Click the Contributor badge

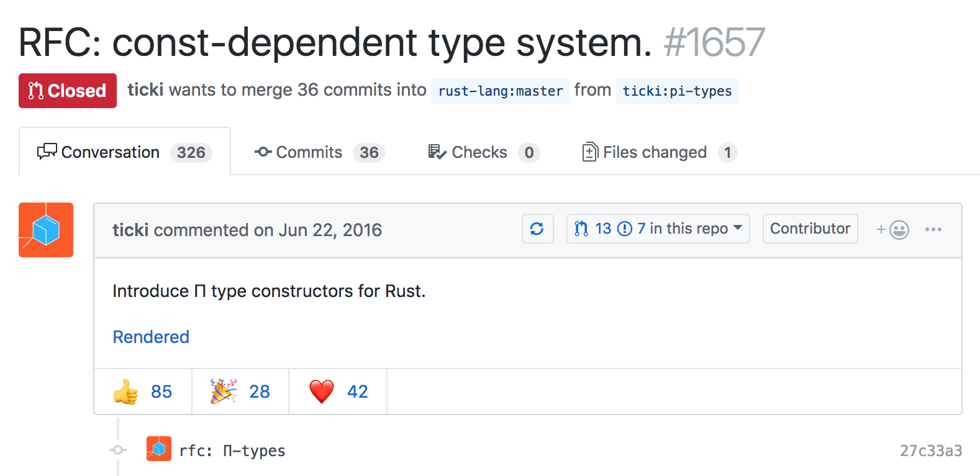click(810, 229)
